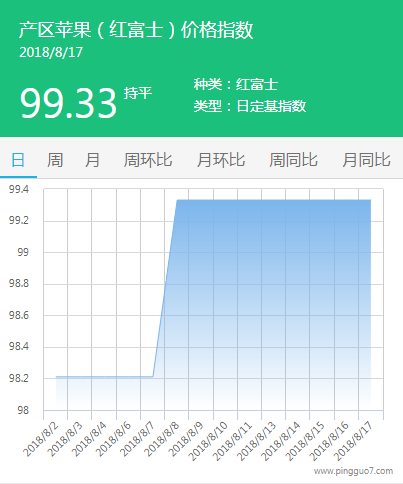The height and width of the screenshot is (484, 403).
Task: Click the 种类：红富士 label
Action: [x=236, y=84]
